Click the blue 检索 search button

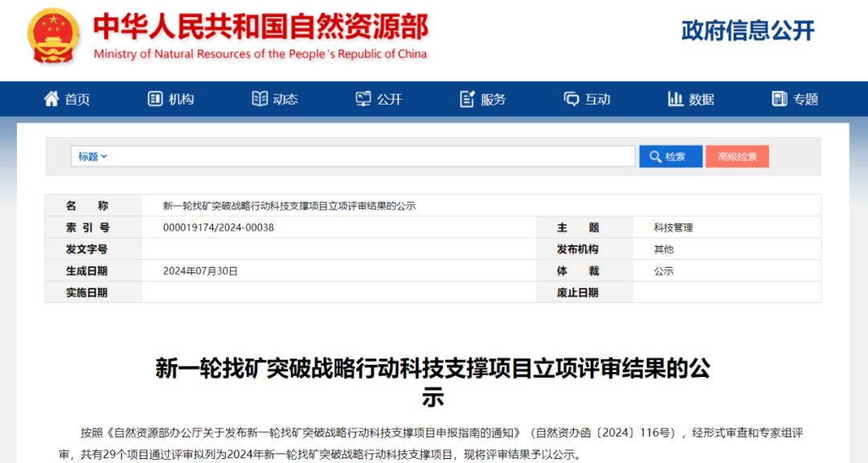coord(671,157)
